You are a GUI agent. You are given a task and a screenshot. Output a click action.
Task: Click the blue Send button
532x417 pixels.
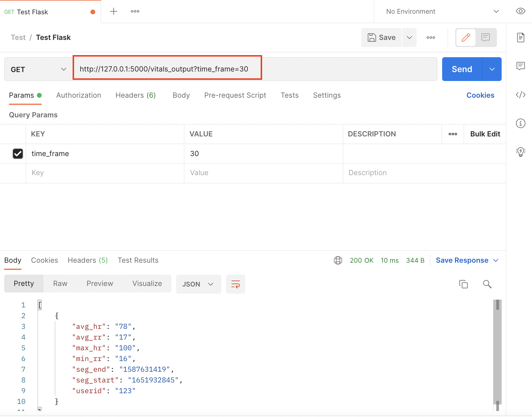[462, 69]
